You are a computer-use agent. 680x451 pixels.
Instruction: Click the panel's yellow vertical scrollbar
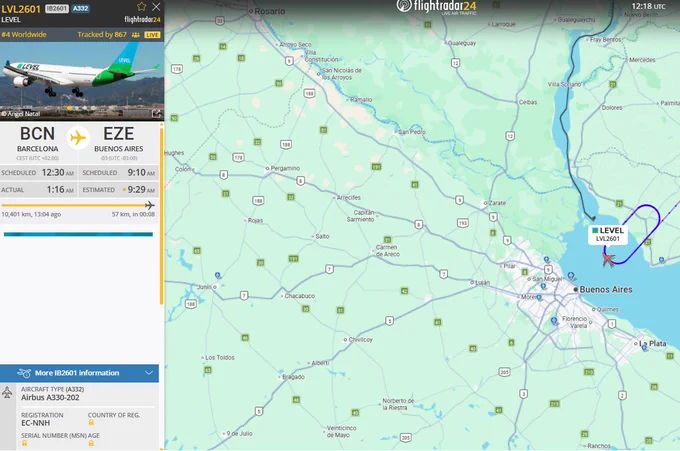point(162,215)
